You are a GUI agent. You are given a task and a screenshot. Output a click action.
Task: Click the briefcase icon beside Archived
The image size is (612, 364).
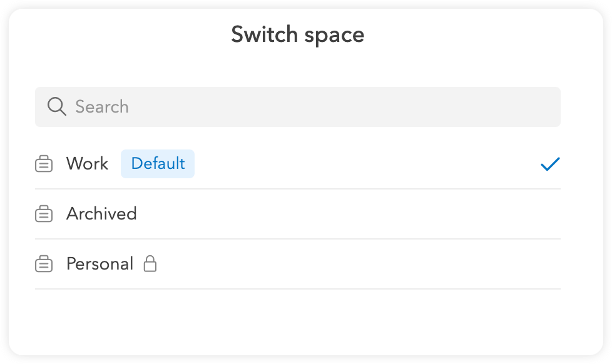pyautogui.click(x=44, y=215)
